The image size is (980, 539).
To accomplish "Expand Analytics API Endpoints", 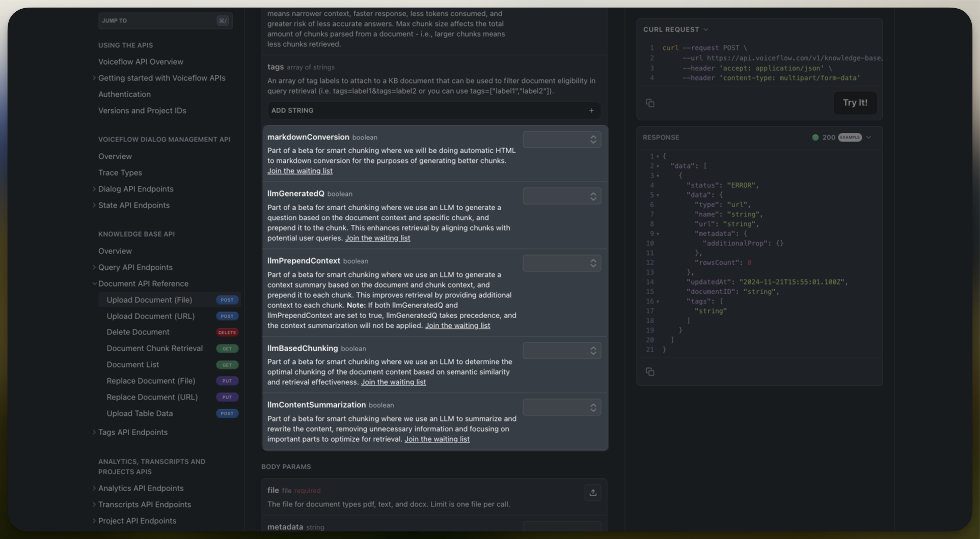I will tap(94, 488).
